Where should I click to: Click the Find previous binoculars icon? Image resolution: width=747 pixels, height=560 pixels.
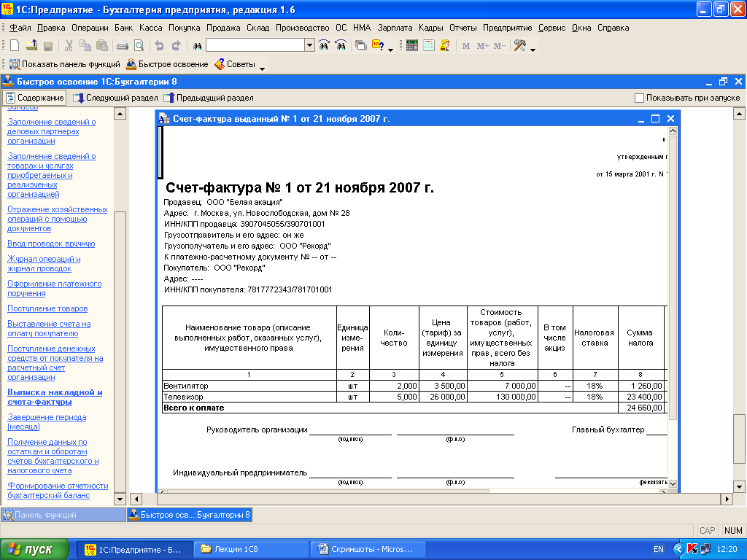coord(341,46)
